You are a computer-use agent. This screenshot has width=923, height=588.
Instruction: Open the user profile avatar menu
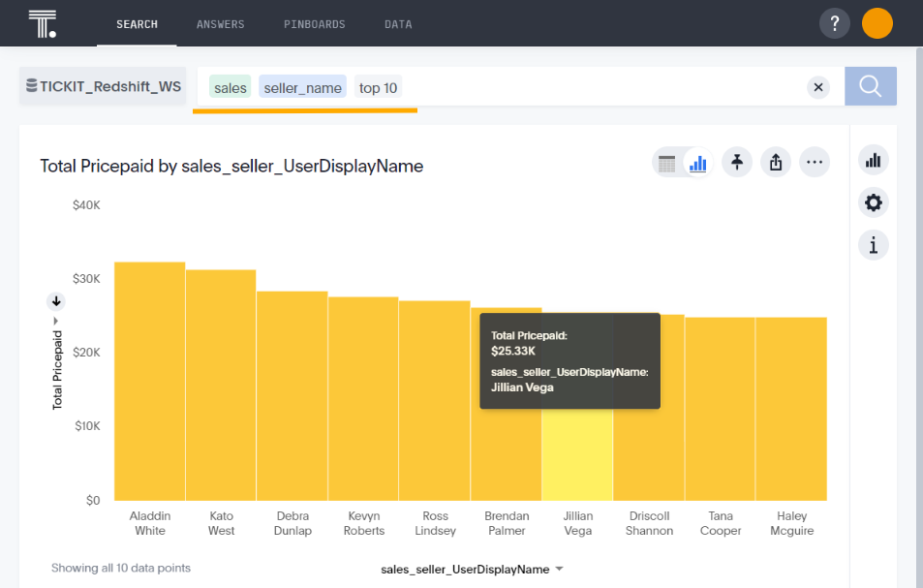click(877, 22)
